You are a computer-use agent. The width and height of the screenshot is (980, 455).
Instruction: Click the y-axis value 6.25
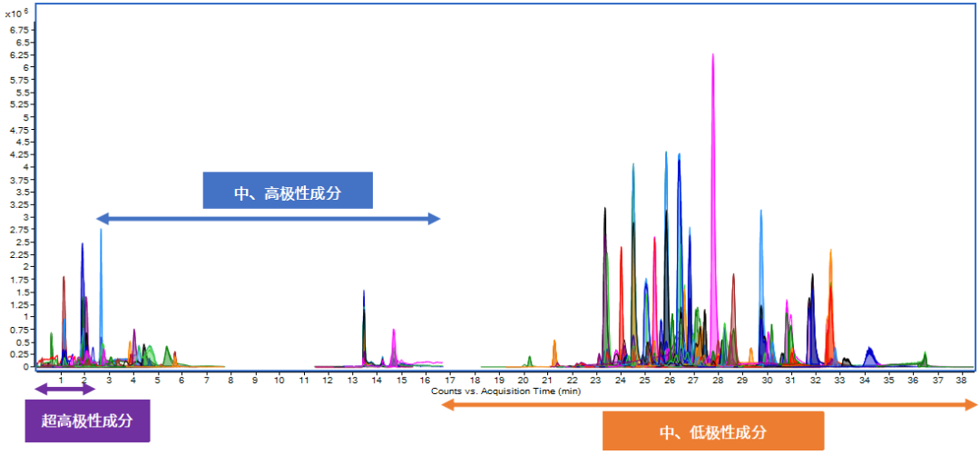(x=17, y=55)
